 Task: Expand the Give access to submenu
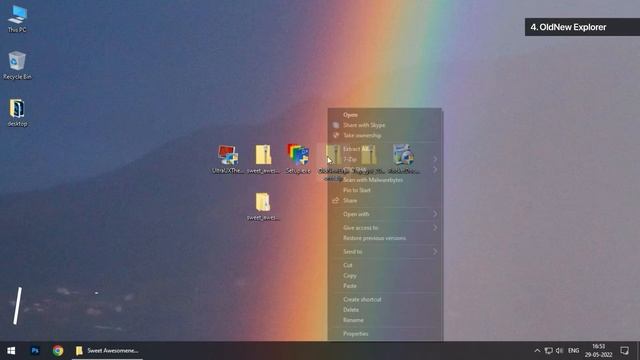pos(385,228)
